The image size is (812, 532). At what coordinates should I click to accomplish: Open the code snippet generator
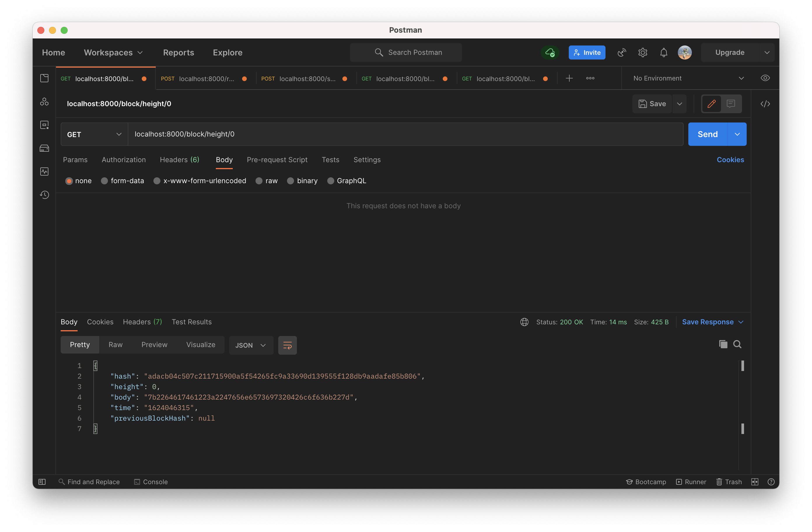click(766, 104)
